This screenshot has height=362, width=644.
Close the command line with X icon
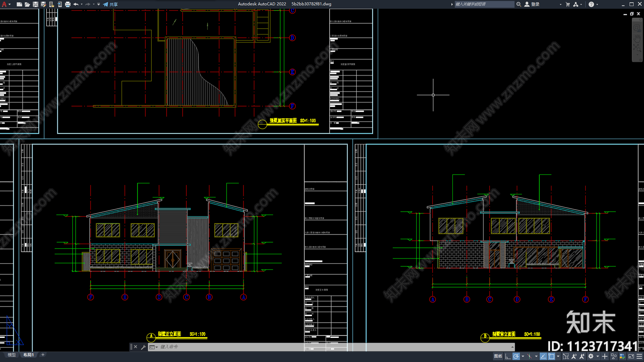coord(136,347)
